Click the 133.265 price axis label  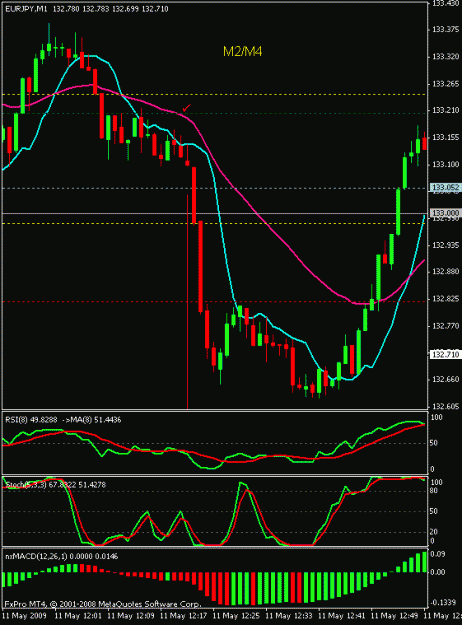point(446,84)
